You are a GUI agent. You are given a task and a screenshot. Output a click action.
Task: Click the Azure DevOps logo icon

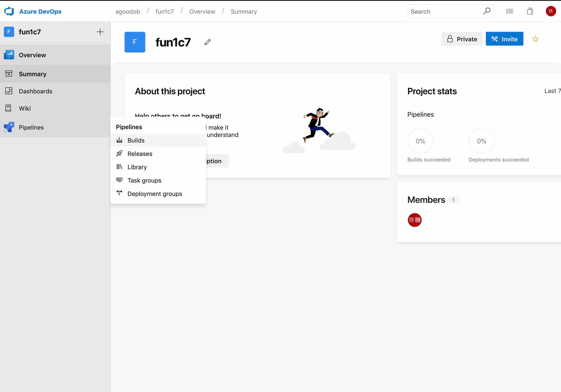(9, 11)
